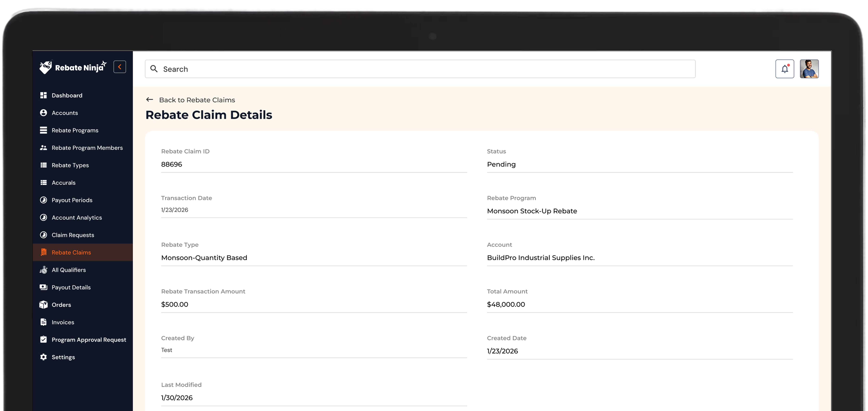Click the Status value Pending

pyautogui.click(x=501, y=164)
